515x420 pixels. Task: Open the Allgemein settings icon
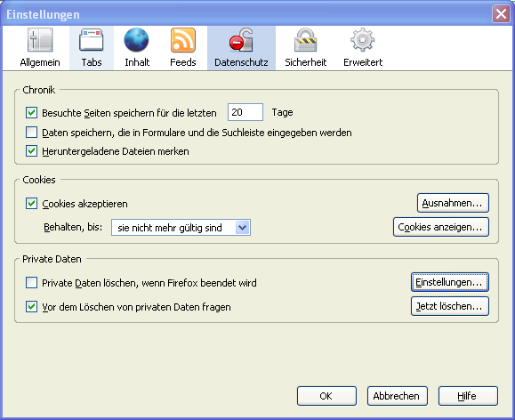[40, 40]
